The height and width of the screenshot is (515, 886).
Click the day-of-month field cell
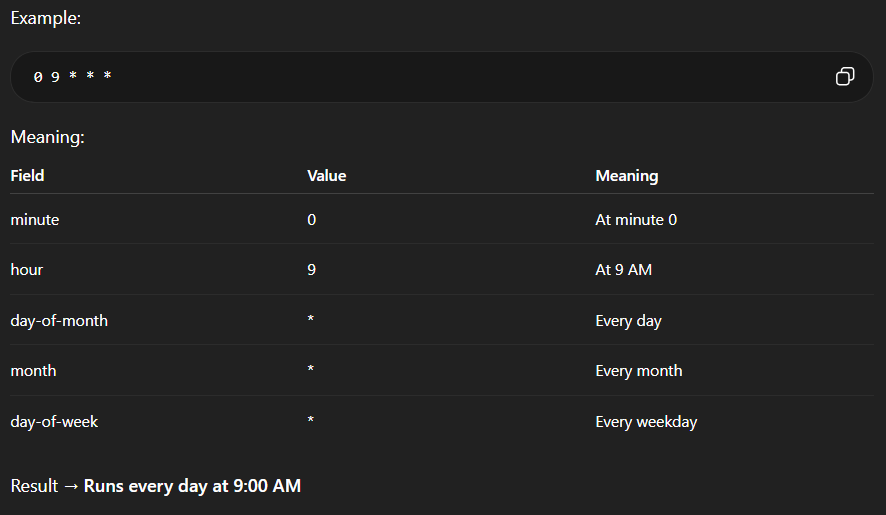(59, 321)
